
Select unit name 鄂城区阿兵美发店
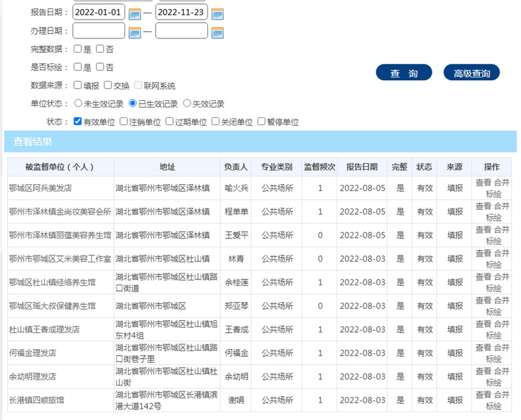point(40,188)
